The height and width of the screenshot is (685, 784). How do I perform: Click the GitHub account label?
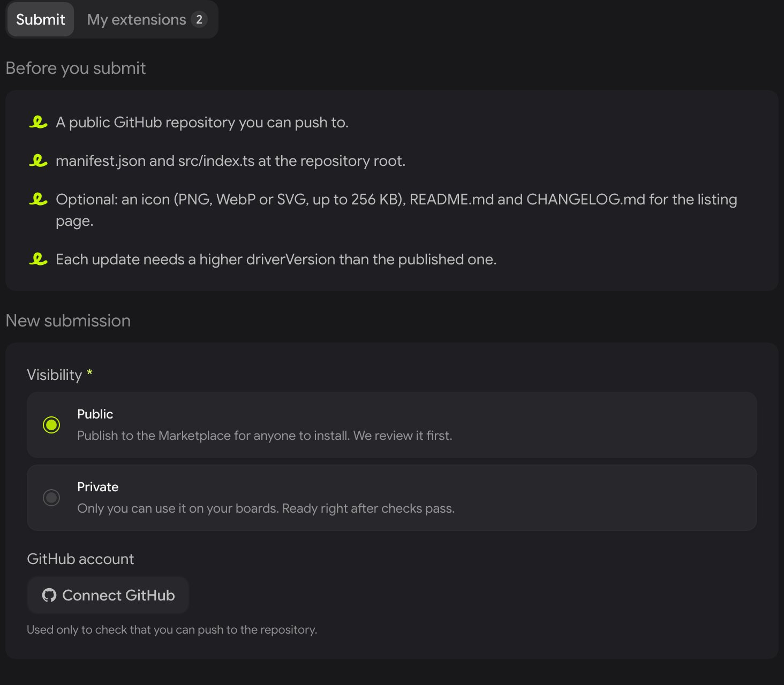click(x=80, y=559)
